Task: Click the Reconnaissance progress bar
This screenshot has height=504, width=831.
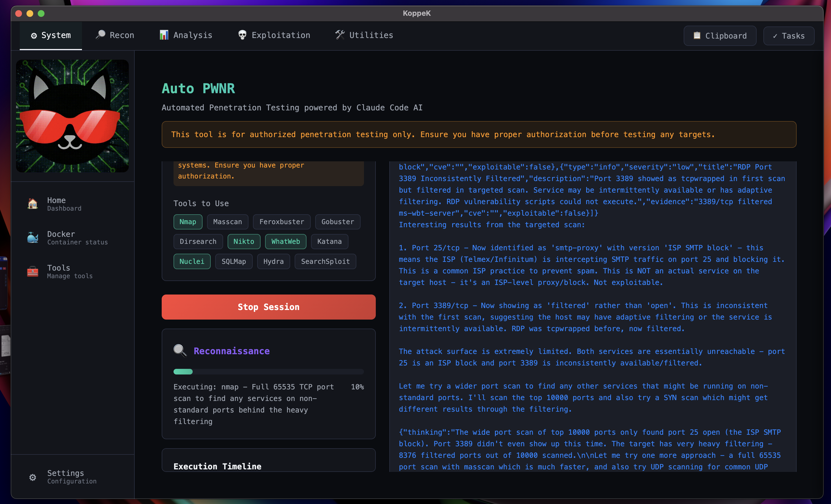Action: click(268, 371)
